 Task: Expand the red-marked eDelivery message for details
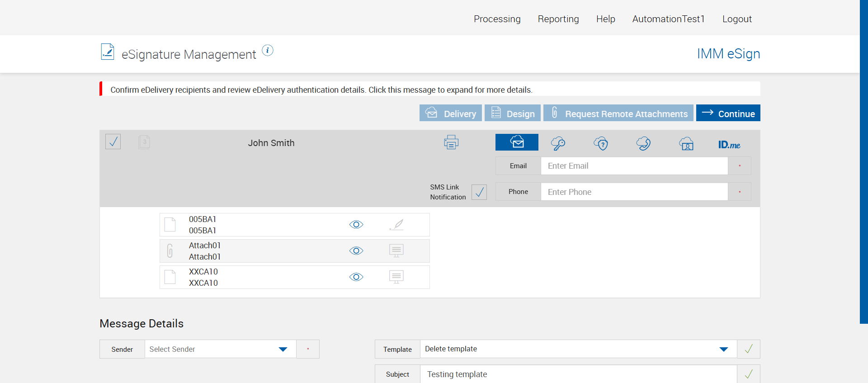point(321,90)
